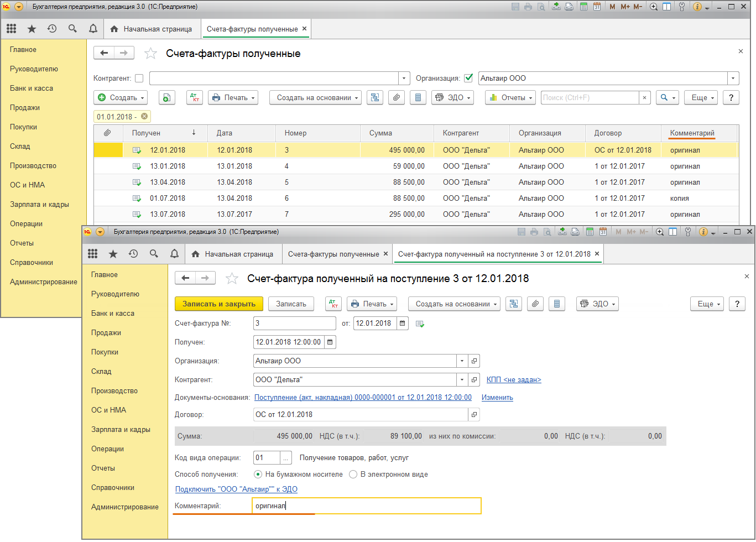This screenshot has width=756, height=542.
Task: Open sections menu grid in back window
Action: click(12, 29)
